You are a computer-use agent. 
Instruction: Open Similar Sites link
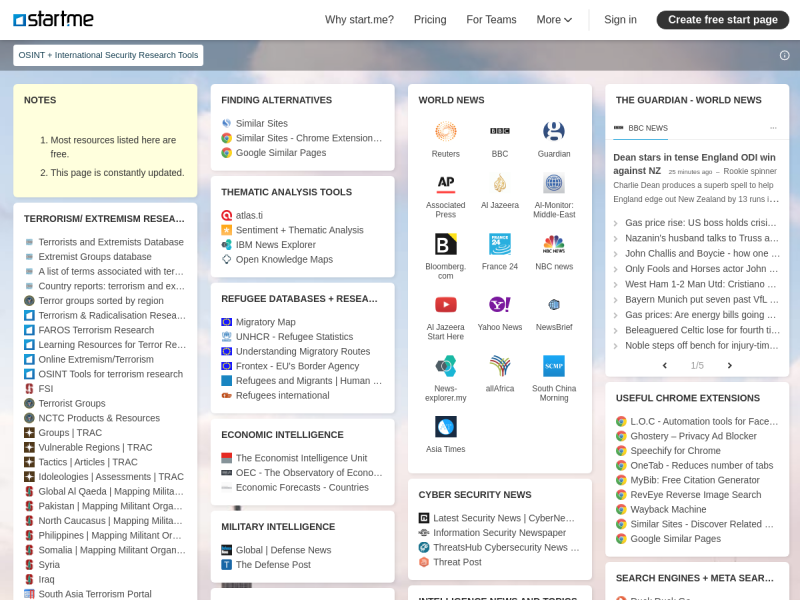pos(261,123)
